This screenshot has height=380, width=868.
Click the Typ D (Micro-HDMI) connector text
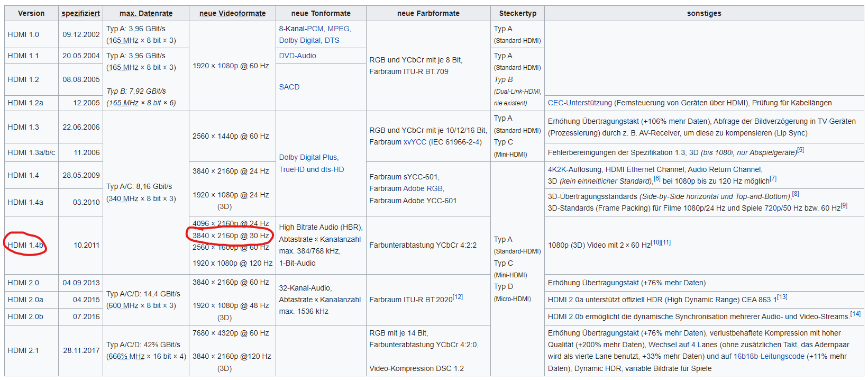[x=513, y=293]
